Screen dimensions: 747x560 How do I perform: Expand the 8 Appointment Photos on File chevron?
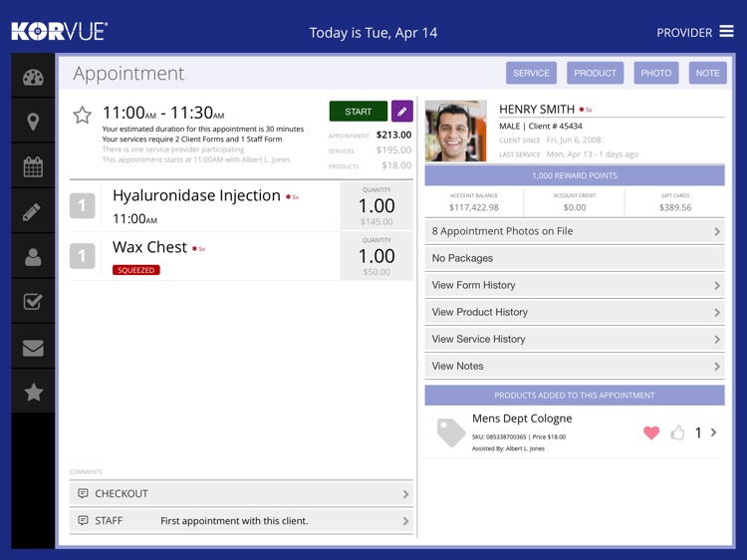pyautogui.click(x=717, y=231)
